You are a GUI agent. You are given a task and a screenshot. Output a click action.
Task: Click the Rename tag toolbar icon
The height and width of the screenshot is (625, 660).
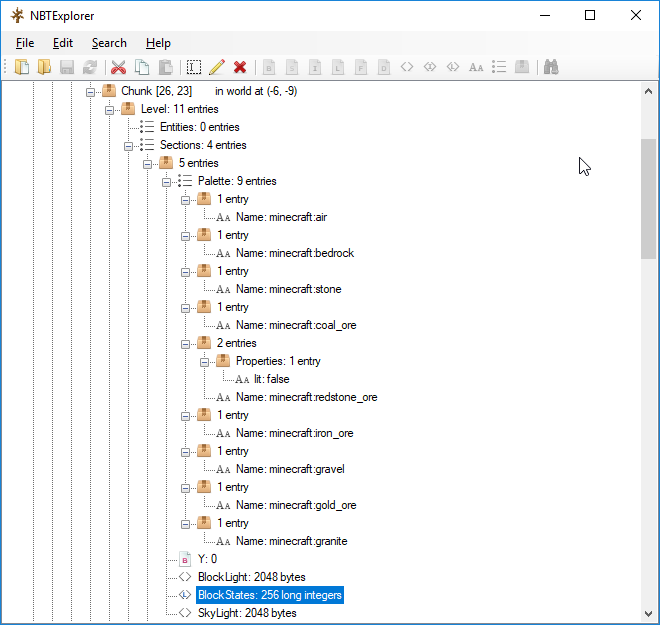tap(193, 67)
